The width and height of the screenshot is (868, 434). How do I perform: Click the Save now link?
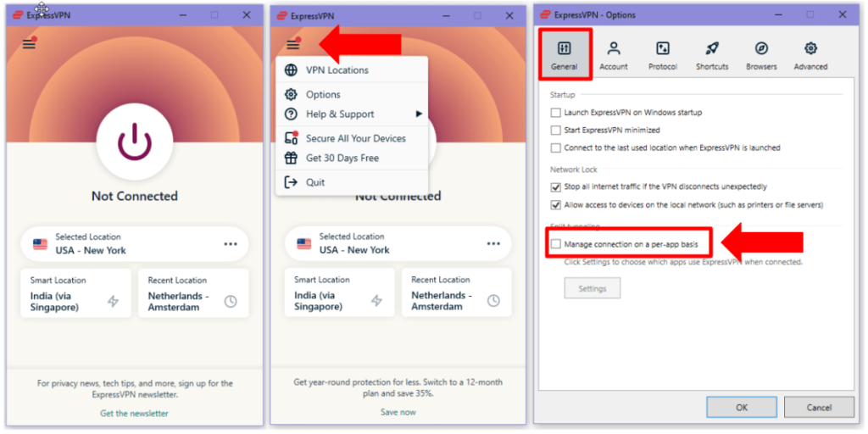click(398, 413)
